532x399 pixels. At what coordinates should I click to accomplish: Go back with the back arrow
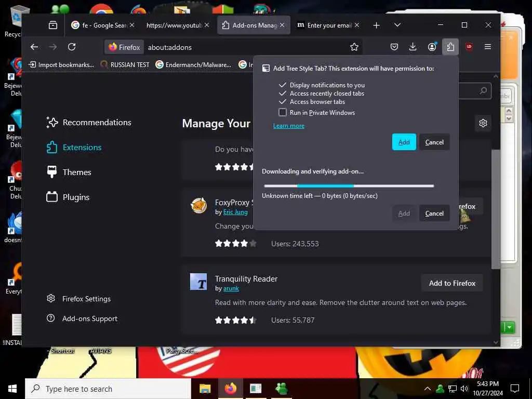point(34,47)
